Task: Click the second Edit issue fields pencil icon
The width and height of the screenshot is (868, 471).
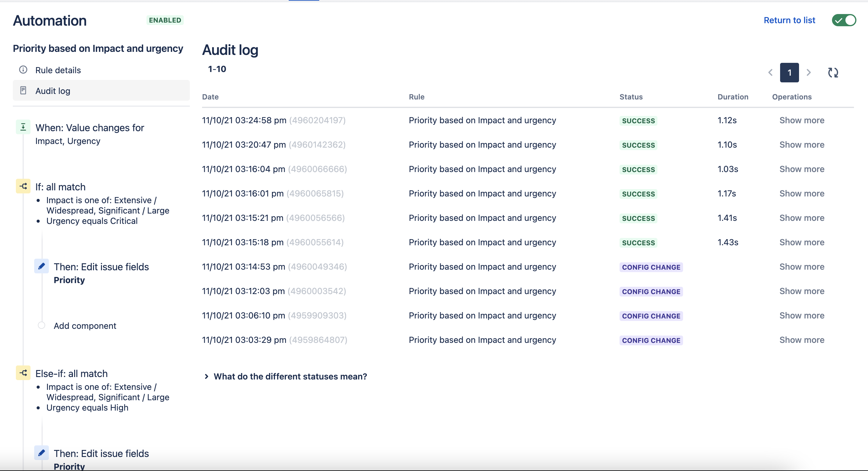Action: point(42,453)
